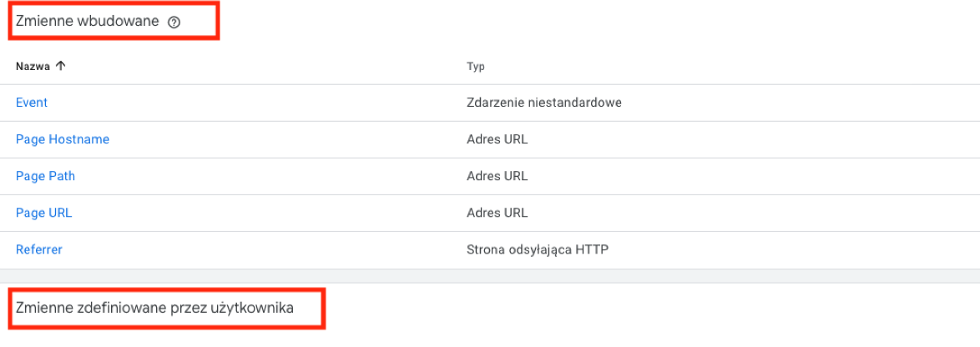980x347 pixels.
Task: Click the word HTTP in the Referrer row
Action: [x=594, y=249]
